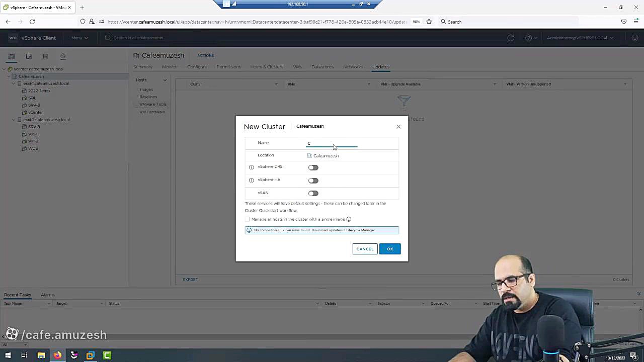644x362 pixels.
Task: Select VM Hardware in the updates sidebar
Action: [152, 112]
